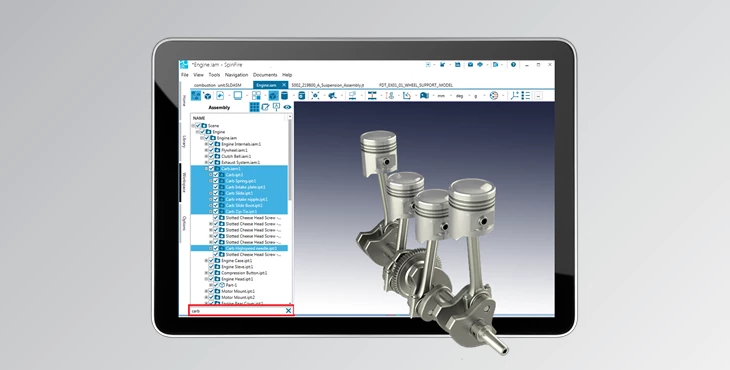
Task: Click the save disk icon in title bar
Action: pos(458,65)
